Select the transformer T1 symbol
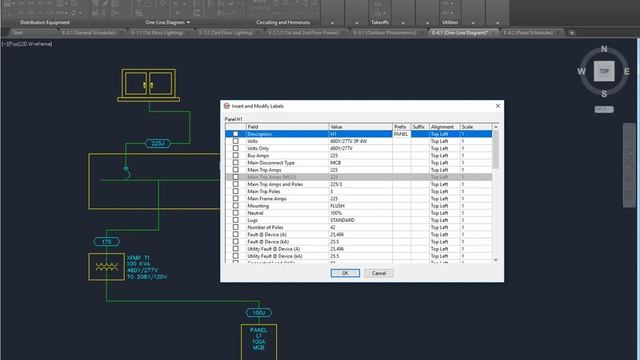This screenshot has height=360, width=640. point(107,267)
